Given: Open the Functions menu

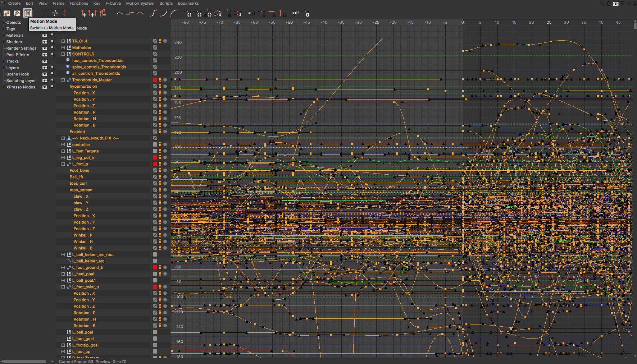Looking at the screenshot, I should [79, 3].
